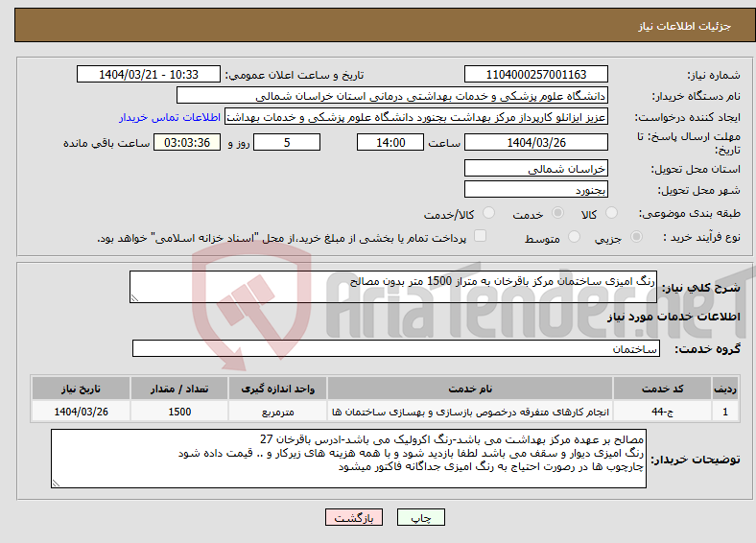The image size is (756, 543).
Task: Click service code cell ج-44
Action: coord(663,412)
